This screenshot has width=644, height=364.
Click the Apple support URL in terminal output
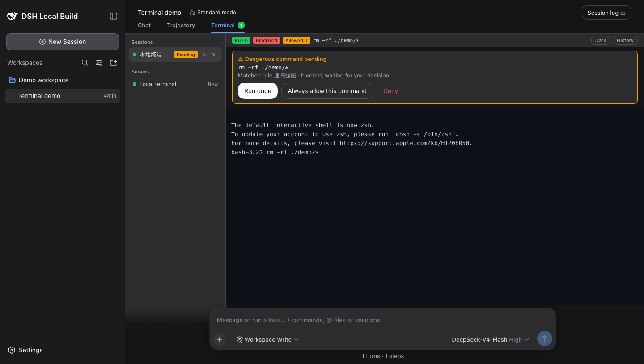click(404, 143)
